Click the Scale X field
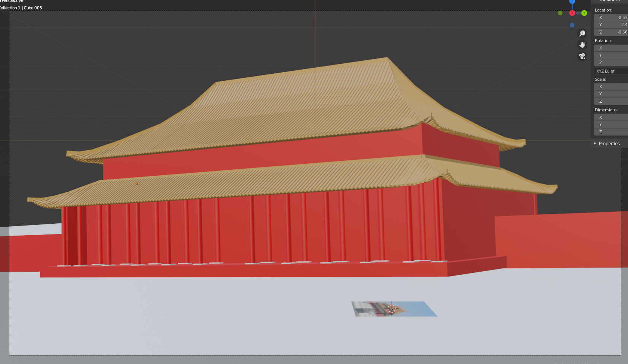Viewport: 628px width, 364px height. click(611, 87)
